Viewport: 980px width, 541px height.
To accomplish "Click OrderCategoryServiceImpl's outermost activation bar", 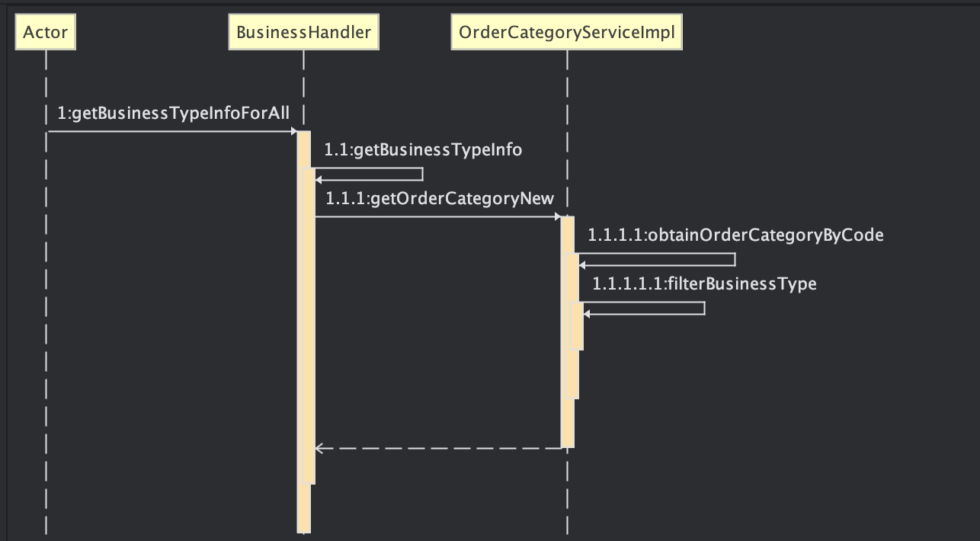I will pyautogui.click(x=565, y=427).
